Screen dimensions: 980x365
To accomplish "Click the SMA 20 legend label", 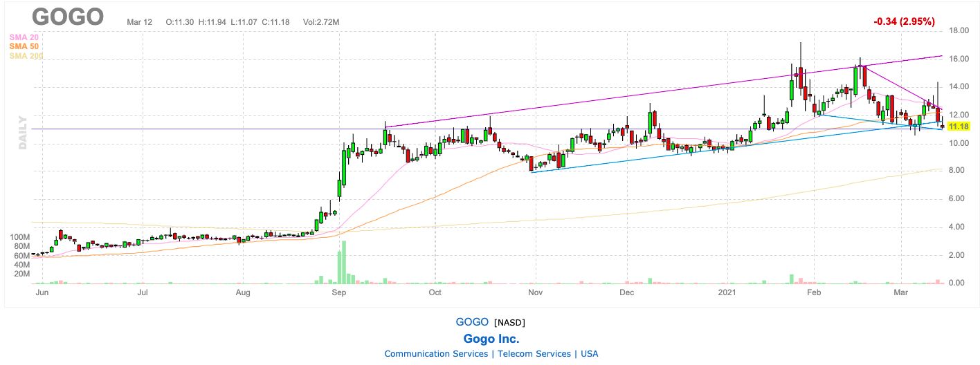I will (23, 37).
